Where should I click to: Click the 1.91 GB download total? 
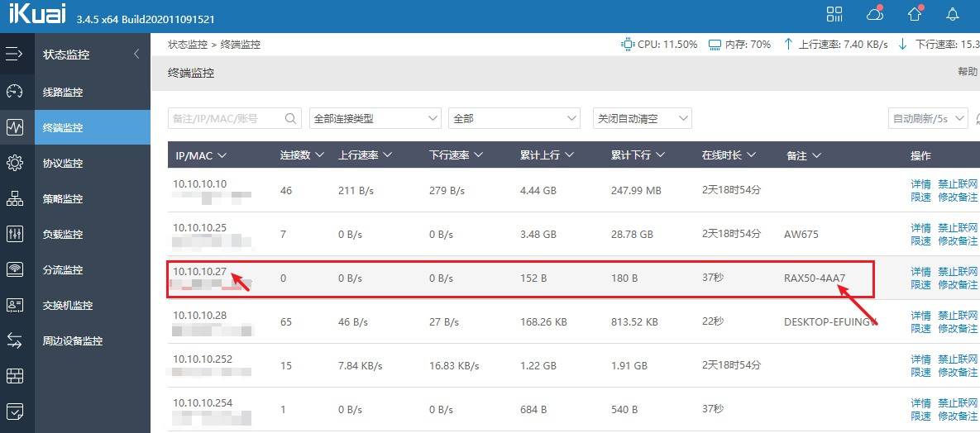(629, 365)
